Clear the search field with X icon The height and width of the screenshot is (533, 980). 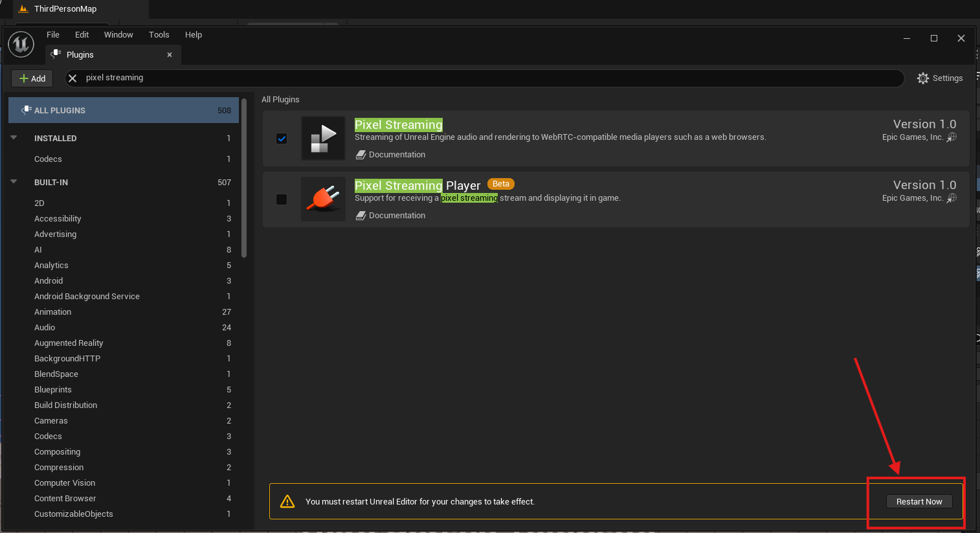point(72,78)
